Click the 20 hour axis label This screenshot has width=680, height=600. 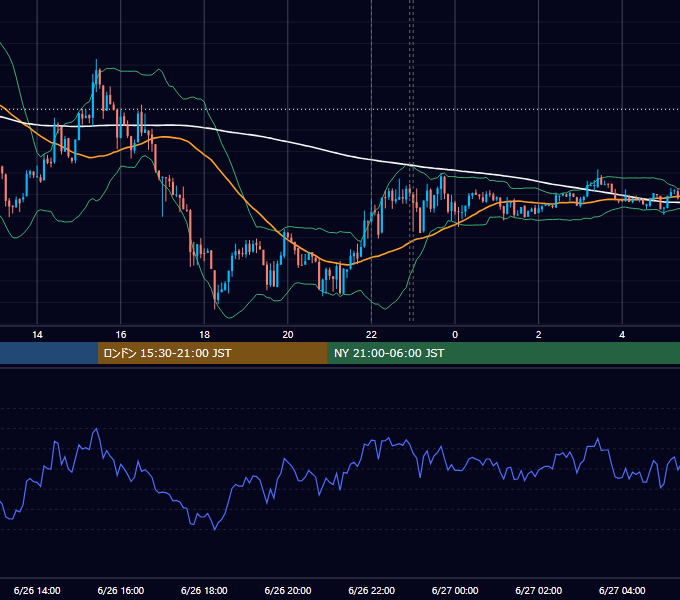point(288,335)
